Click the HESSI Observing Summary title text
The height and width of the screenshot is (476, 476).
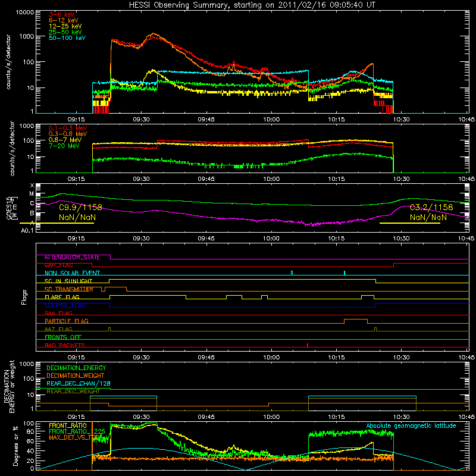[x=252, y=5]
